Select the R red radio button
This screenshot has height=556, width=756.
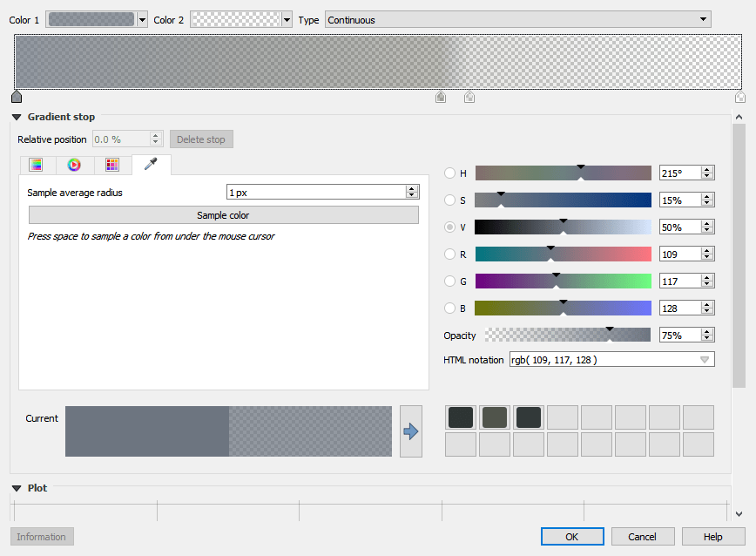coord(449,254)
